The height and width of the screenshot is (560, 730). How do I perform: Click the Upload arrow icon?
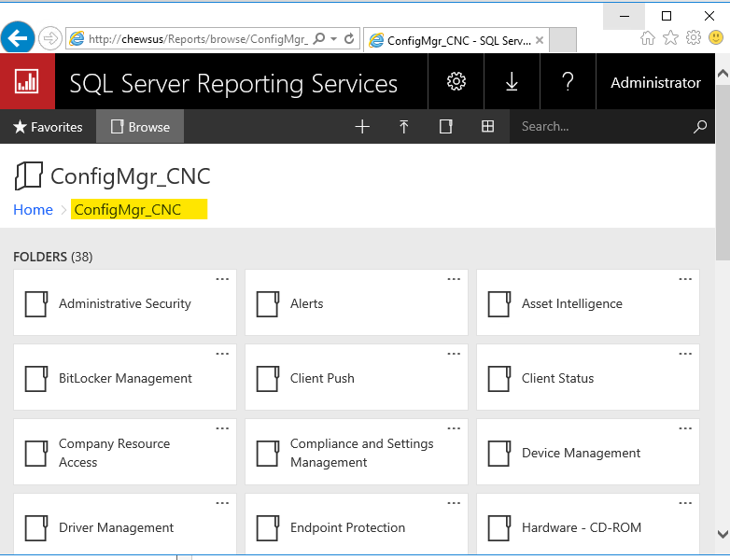[403, 127]
